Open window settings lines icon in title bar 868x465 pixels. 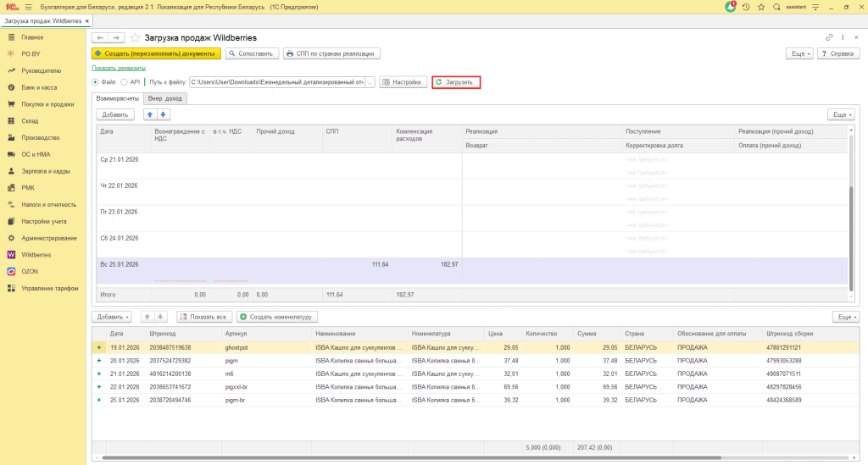pos(815,7)
